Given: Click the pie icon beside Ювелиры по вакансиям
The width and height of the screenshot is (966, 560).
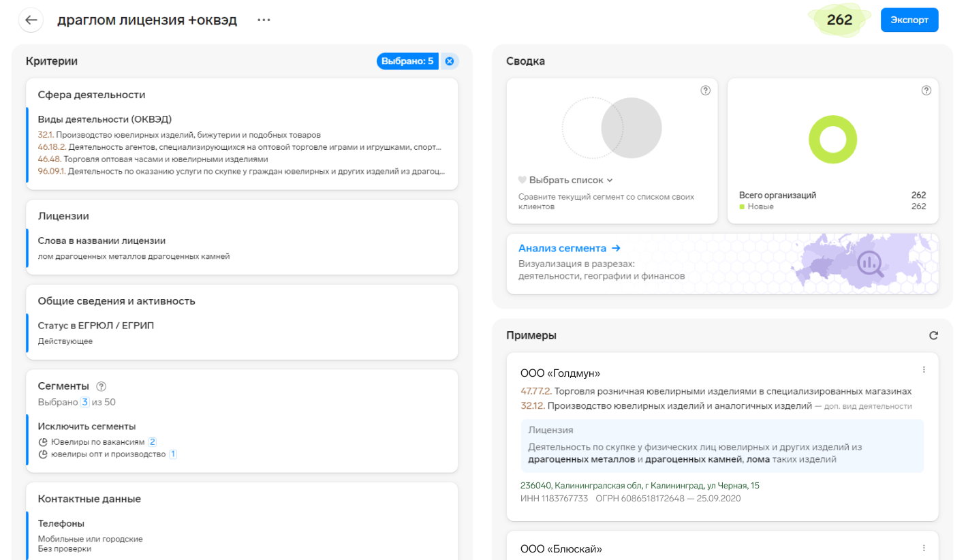Looking at the screenshot, I should tap(42, 442).
